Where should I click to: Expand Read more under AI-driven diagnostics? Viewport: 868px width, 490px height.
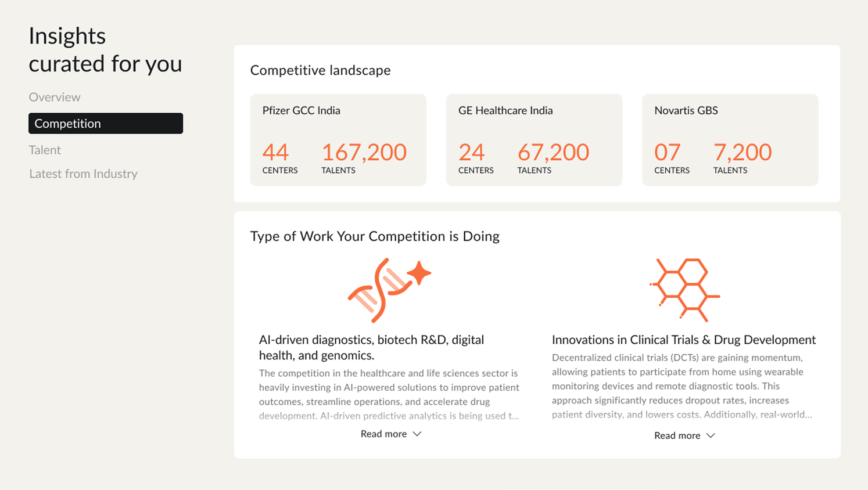point(390,434)
